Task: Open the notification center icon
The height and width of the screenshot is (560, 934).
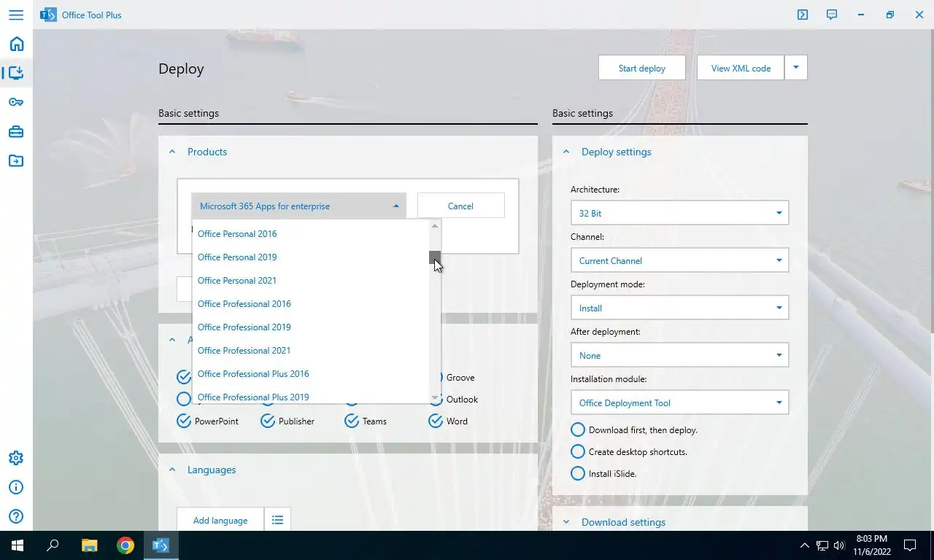Action: [910, 545]
